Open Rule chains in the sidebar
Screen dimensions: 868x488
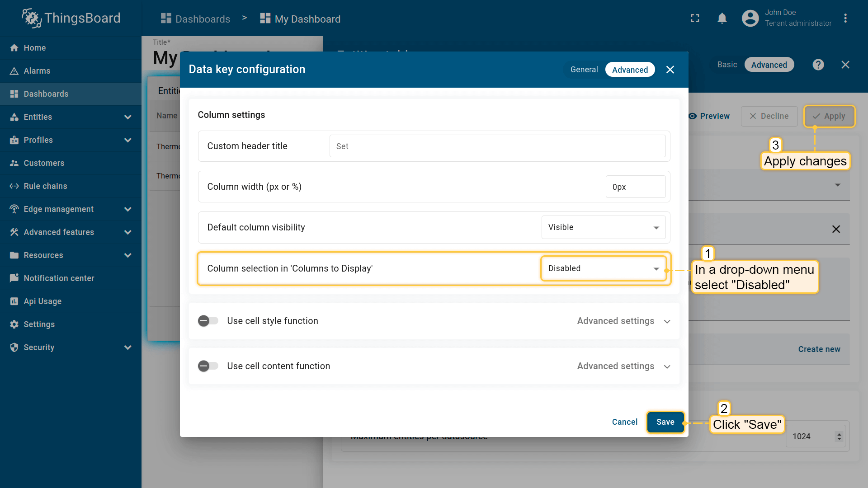(x=45, y=186)
